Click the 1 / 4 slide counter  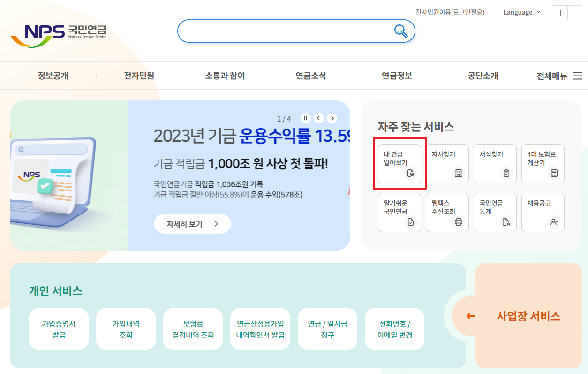coord(284,118)
